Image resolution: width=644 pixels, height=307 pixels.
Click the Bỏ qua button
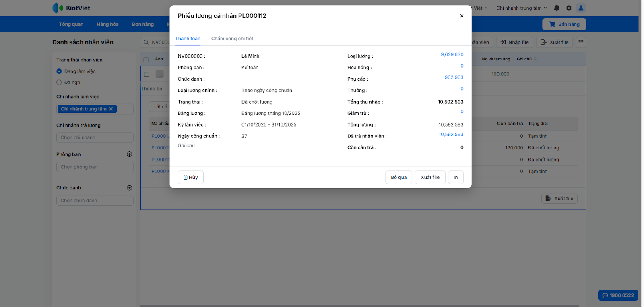click(x=398, y=177)
